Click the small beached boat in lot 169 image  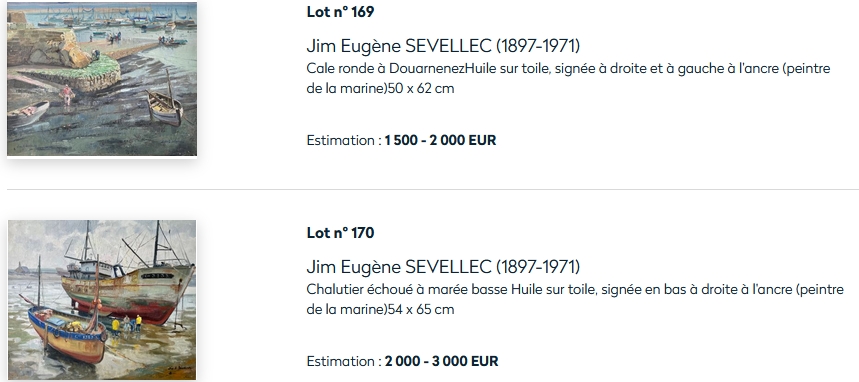[x=164, y=107]
